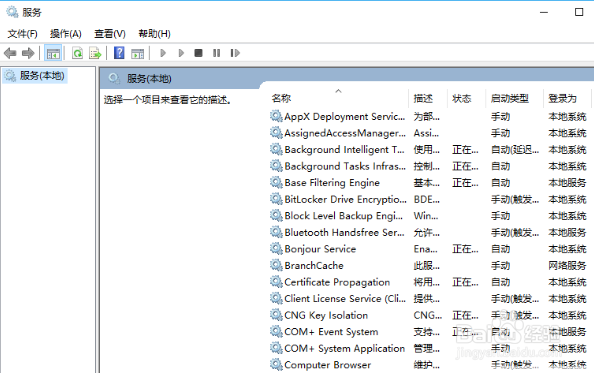Click gear icon of COM+ Event System
Screen dimensions: 594x373
[276, 332]
